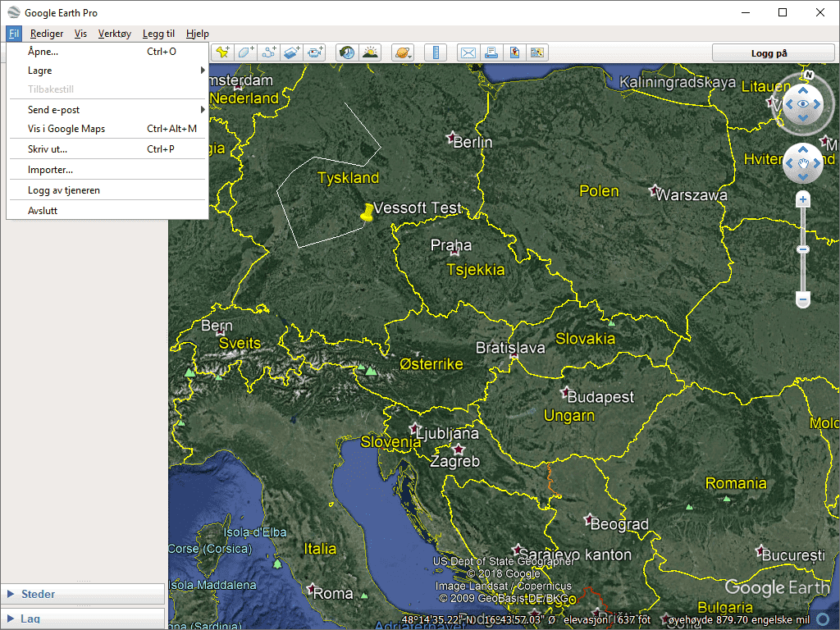Screen dimensions: 840x630
Task: Click the yellow Vessoft Test pushpin
Action: click(x=367, y=212)
